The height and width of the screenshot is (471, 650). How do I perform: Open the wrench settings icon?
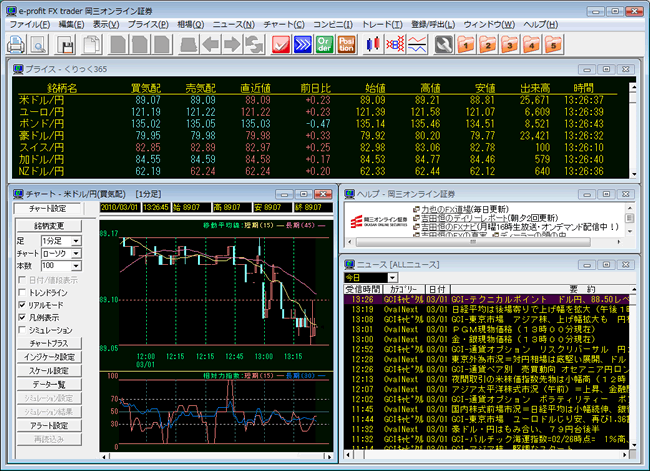[x=444, y=44]
